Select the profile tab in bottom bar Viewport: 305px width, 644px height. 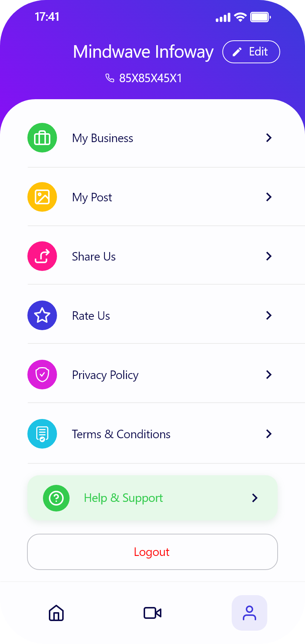(x=249, y=613)
